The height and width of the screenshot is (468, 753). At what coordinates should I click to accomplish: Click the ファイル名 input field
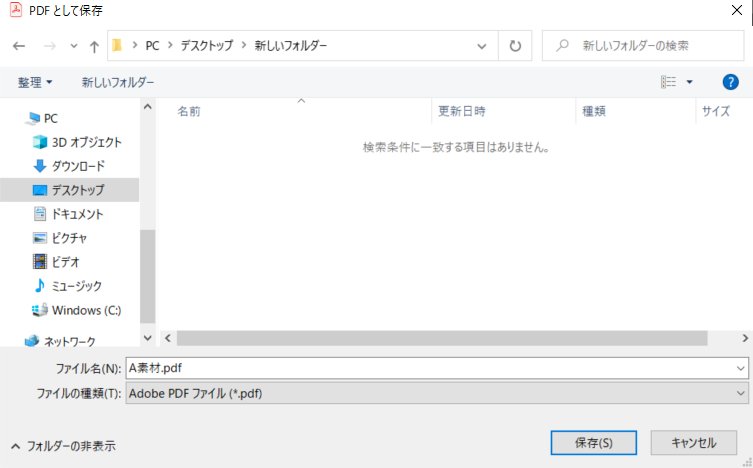(430, 367)
